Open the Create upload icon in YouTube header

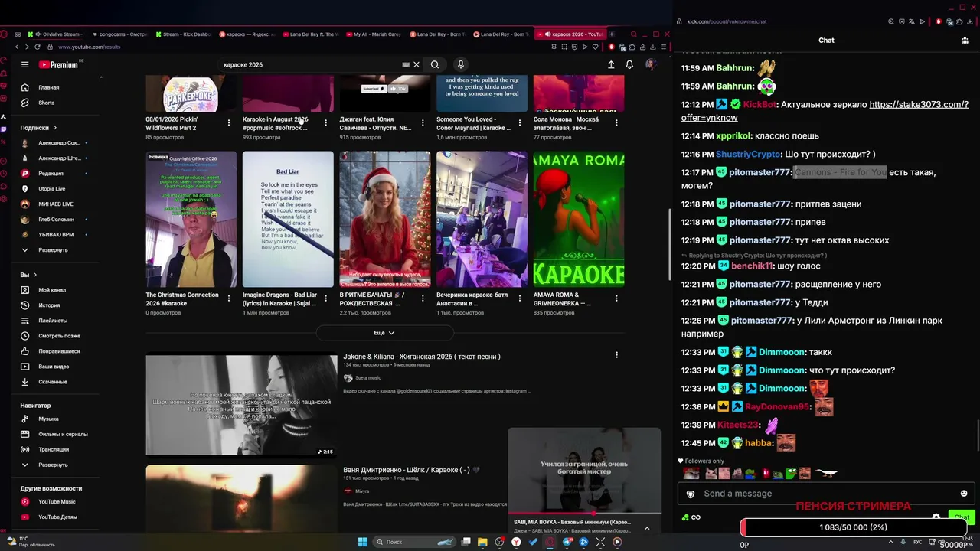[x=611, y=65]
